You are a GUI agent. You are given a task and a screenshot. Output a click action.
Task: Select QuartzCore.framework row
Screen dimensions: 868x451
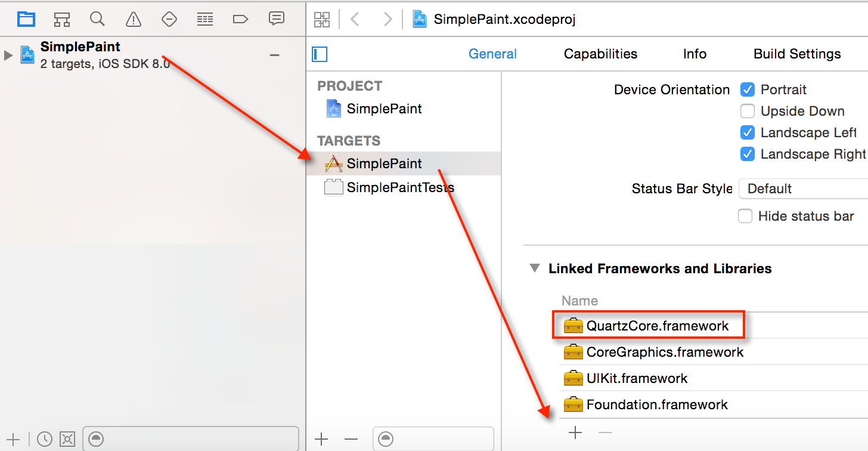tap(714, 326)
